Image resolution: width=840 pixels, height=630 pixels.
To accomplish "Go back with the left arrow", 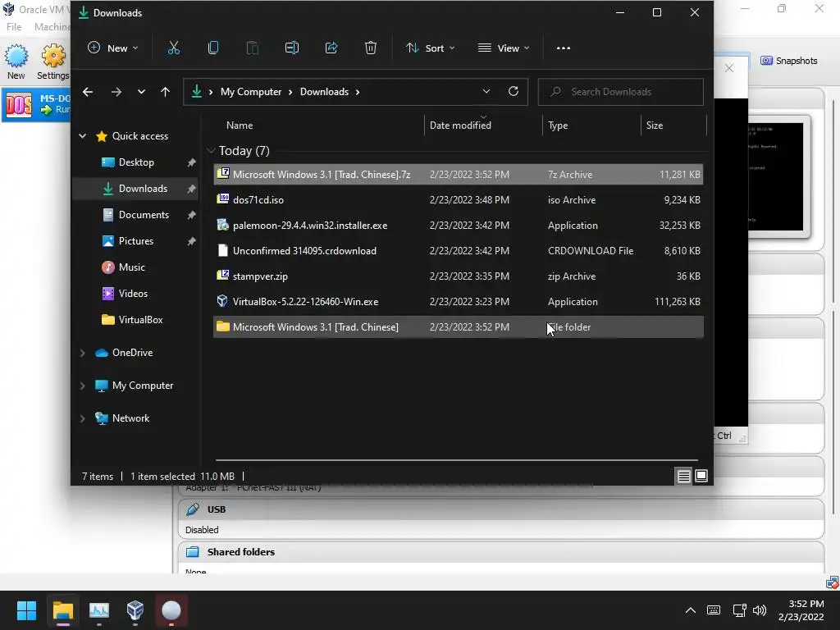I will pyautogui.click(x=88, y=92).
